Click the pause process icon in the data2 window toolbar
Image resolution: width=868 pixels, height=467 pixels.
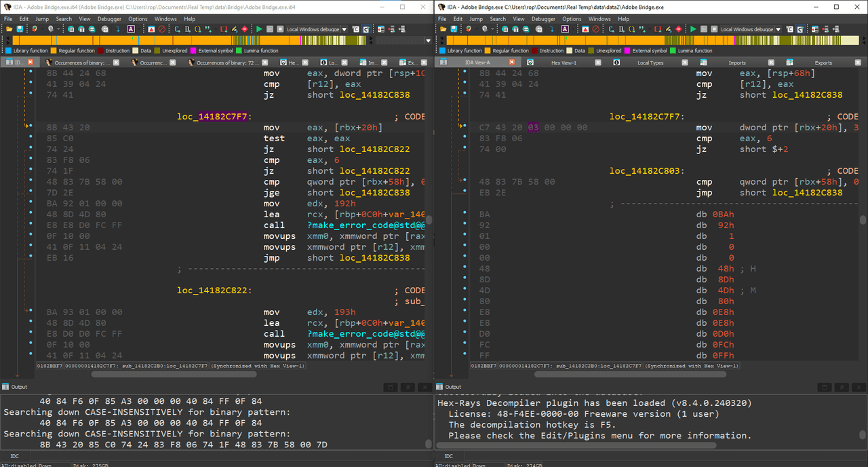pos(704,29)
